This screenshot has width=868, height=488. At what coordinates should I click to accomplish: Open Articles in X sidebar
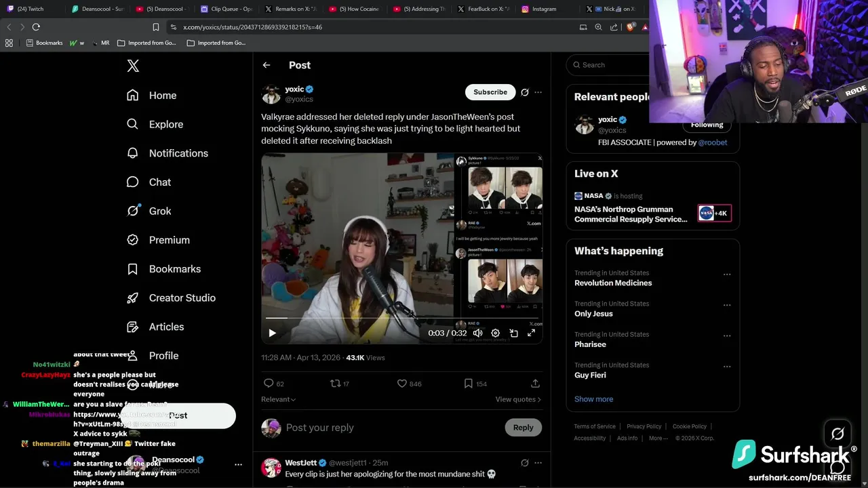(155, 327)
